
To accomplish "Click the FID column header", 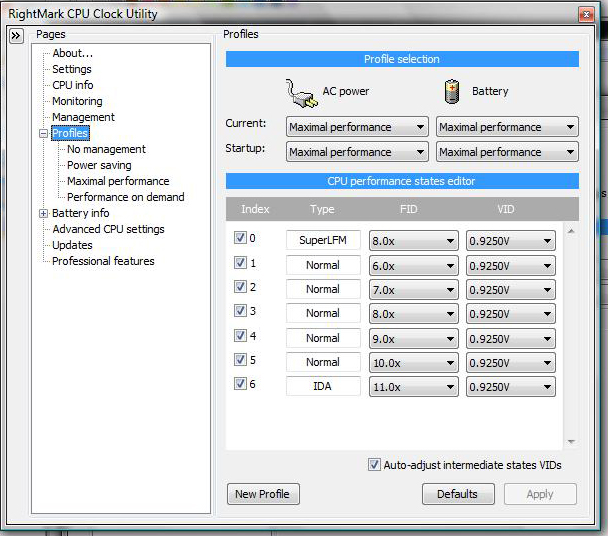I will point(409,209).
